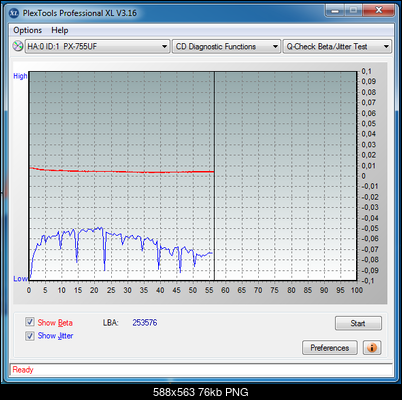402x400 pixels.
Task: Open the Q-Check Beta/Jitter Test dropdown
Action: tap(337, 46)
